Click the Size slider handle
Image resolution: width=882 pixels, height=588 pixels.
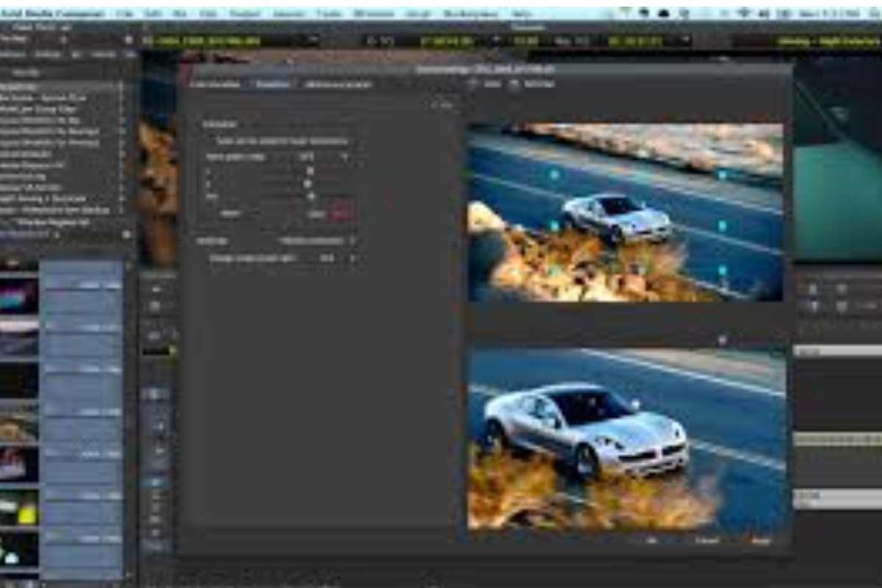(311, 196)
